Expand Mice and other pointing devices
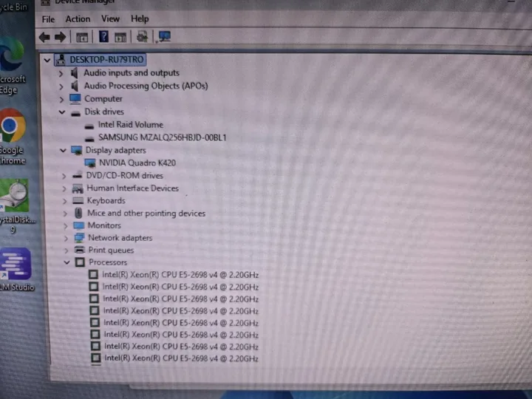 point(65,214)
